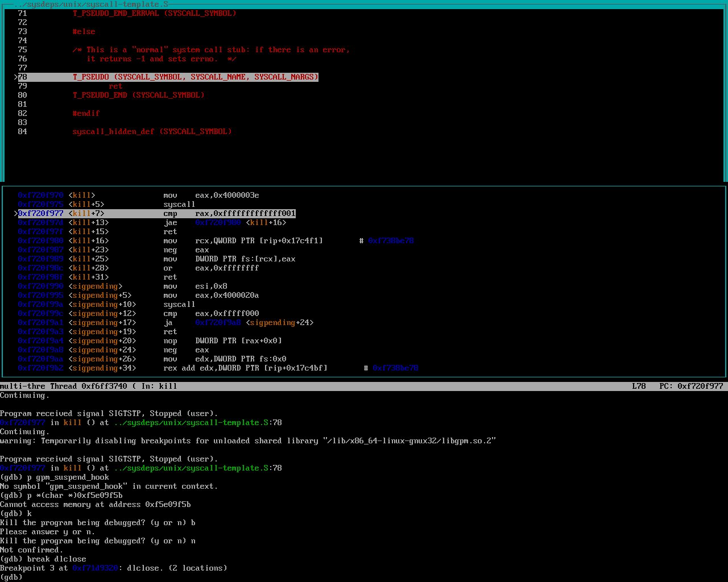Click the syscall instruction at kill+5
Image resolution: width=728 pixels, height=582 pixels.
[x=179, y=204]
